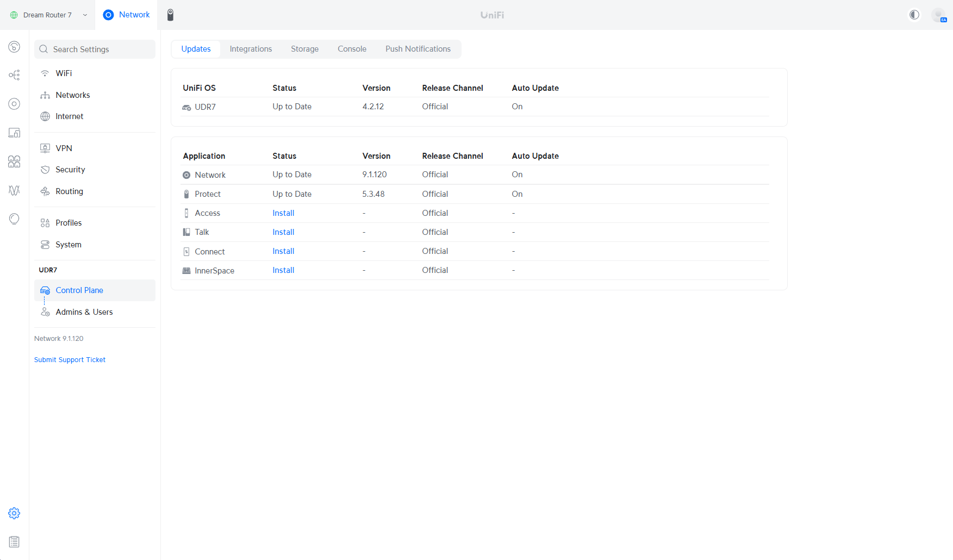
Task: Click the Internet globe icon
Action: pos(45,116)
